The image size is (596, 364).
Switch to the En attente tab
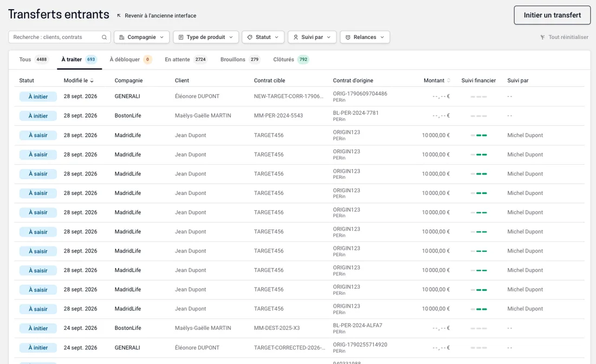186,59
